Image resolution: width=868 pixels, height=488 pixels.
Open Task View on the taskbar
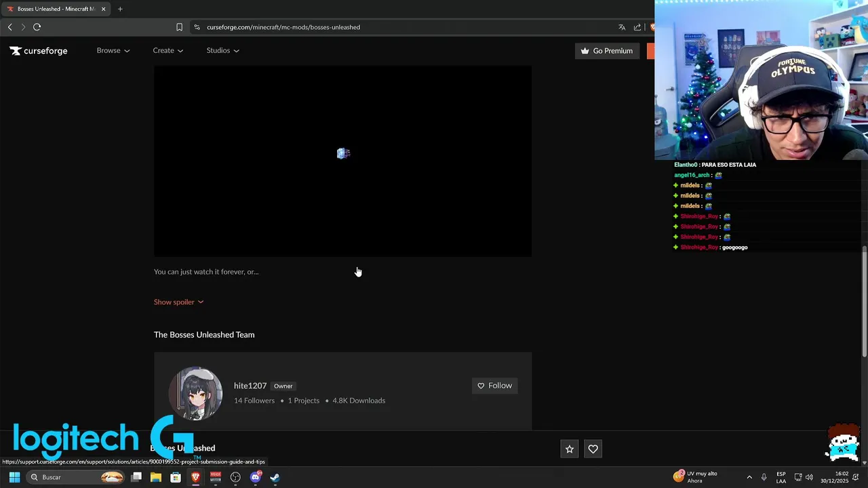tap(136, 477)
